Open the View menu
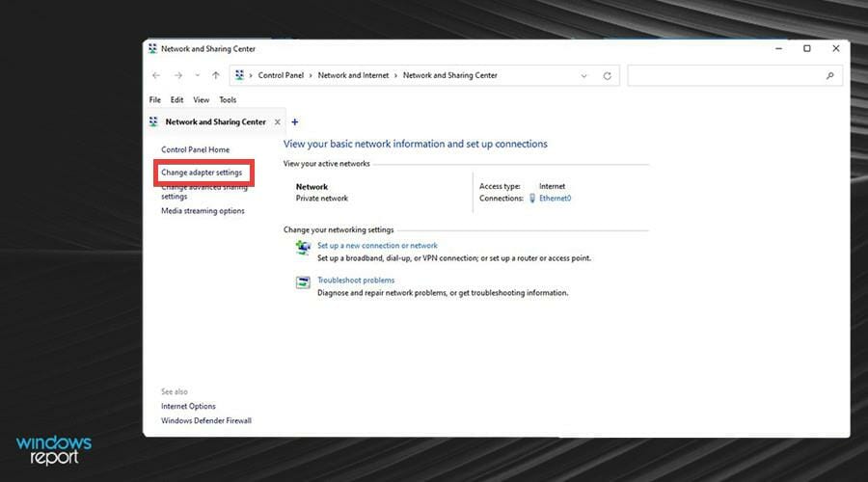This screenshot has height=482, width=868. coord(201,99)
